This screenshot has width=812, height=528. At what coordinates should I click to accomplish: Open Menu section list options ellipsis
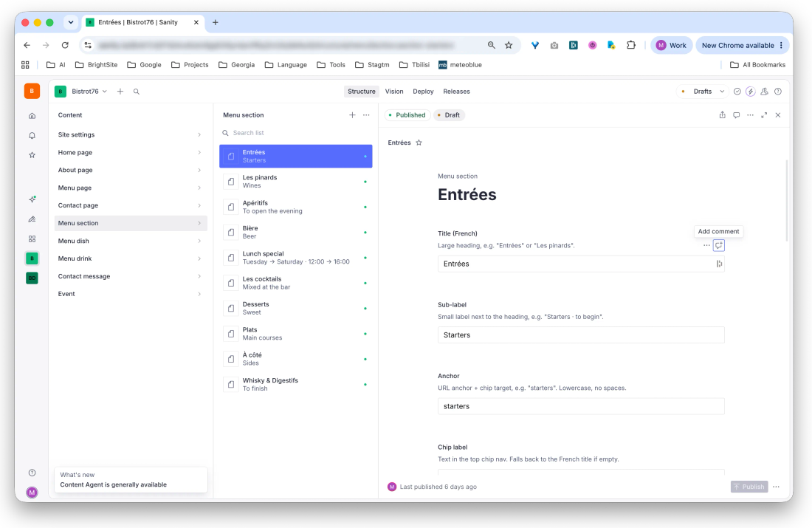click(366, 115)
